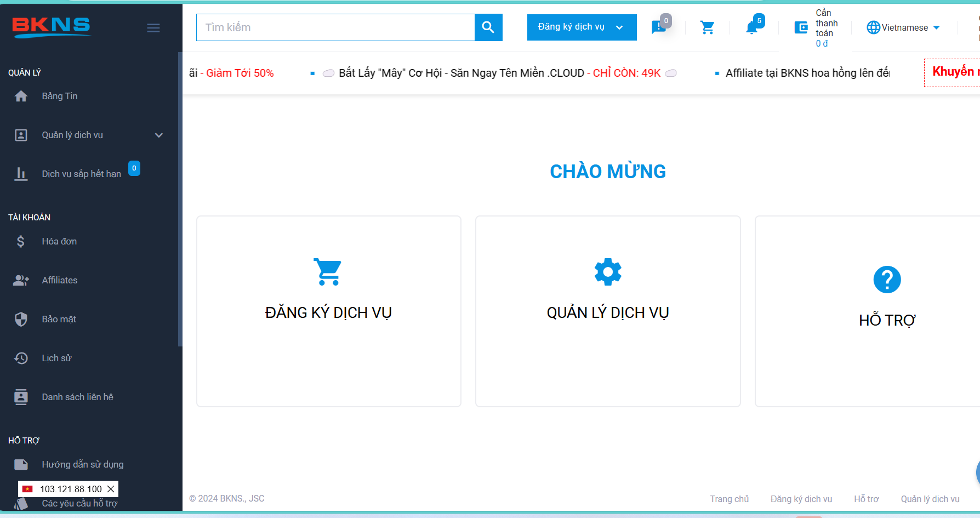
Task: Click footer link Trang chủ
Action: (x=730, y=499)
